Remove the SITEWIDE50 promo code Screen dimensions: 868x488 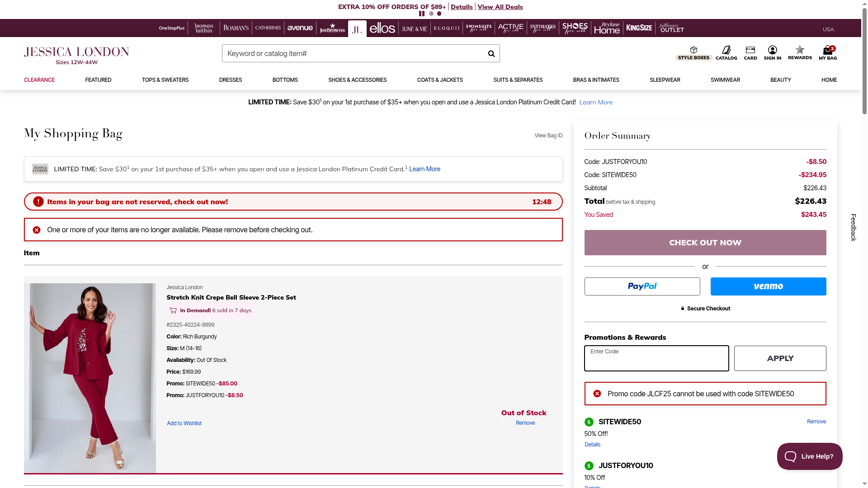pyautogui.click(x=816, y=422)
